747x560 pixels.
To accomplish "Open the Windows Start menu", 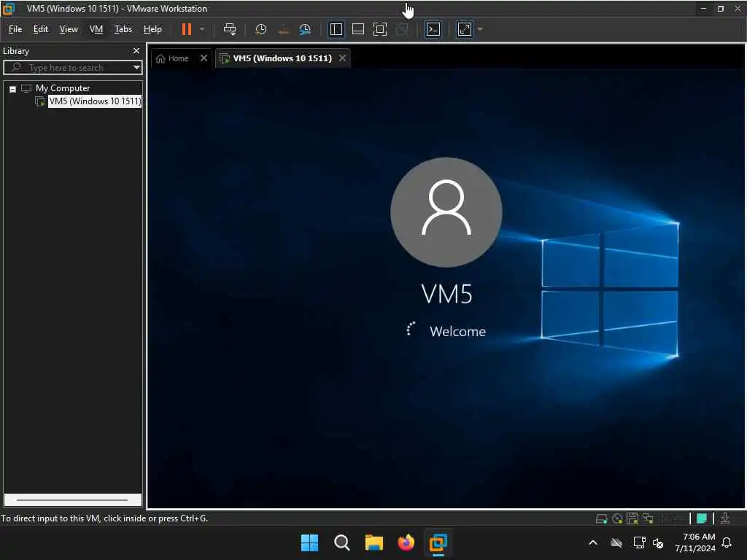I will pos(309,542).
